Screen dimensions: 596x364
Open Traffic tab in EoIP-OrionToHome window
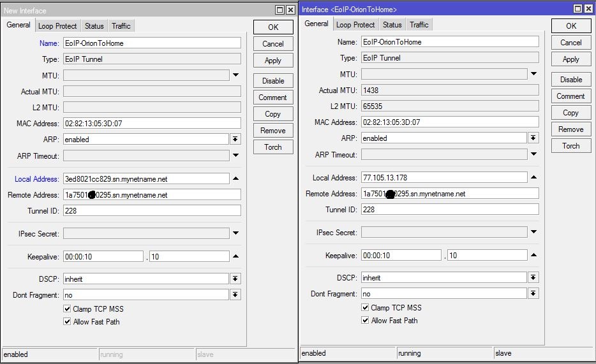pyautogui.click(x=419, y=25)
